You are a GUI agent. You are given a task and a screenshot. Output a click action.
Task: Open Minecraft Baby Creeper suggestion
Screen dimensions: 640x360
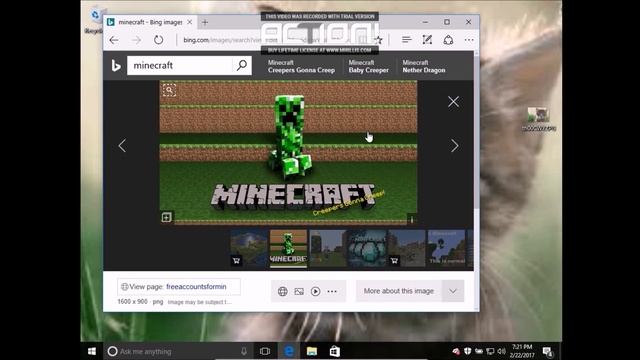click(369, 67)
